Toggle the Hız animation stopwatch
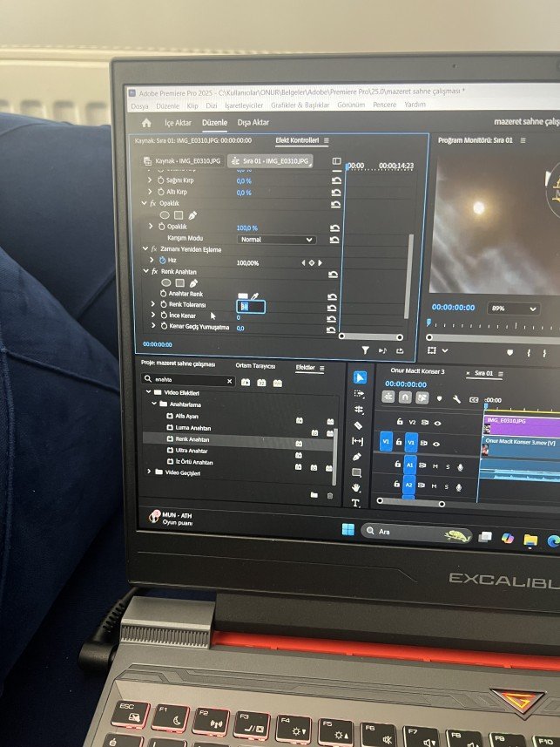The image size is (560, 747). coord(162,261)
